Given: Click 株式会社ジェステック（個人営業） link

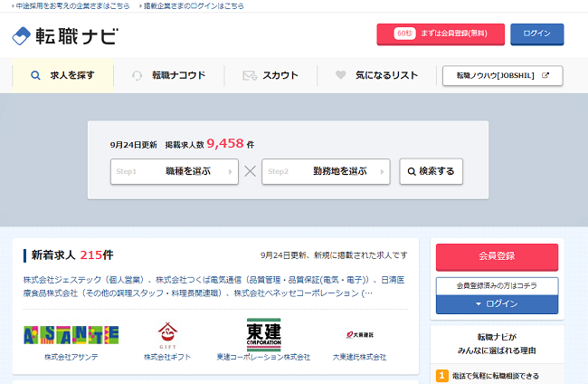Looking at the screenshot, I should [x=84, y=280].
